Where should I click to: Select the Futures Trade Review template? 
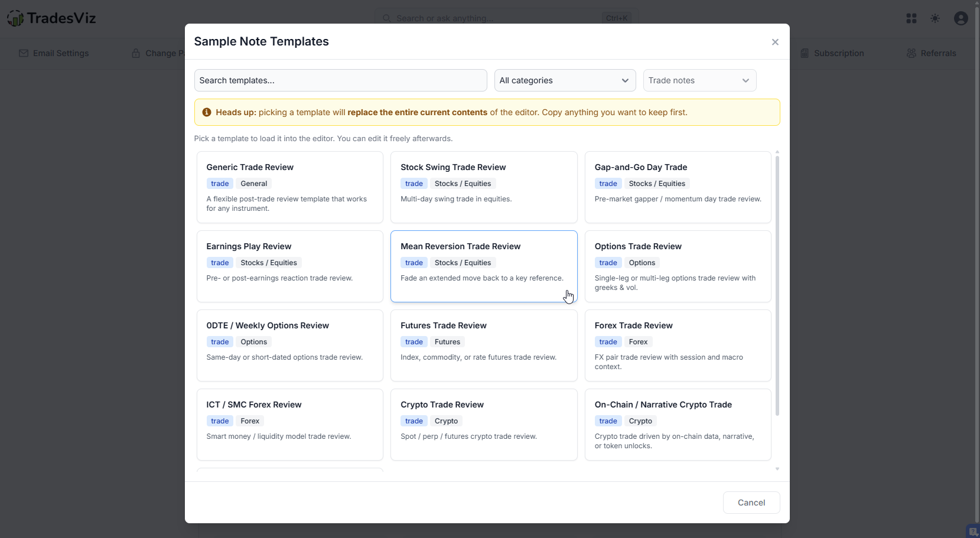(484, 345)
